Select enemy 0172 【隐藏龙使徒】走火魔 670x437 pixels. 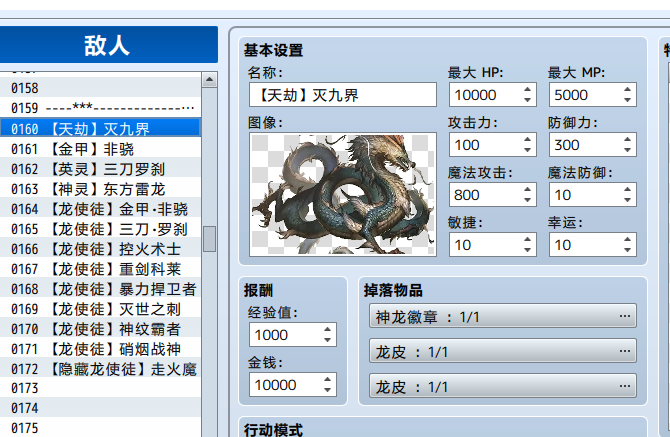tap(100, 369)
